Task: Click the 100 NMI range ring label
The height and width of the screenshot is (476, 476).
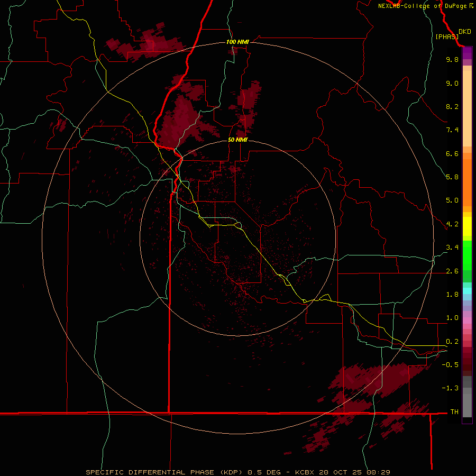Action: (237, 42)
